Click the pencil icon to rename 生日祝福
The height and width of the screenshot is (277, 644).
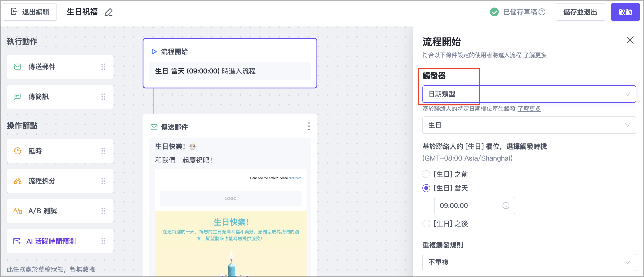point(109,12)
